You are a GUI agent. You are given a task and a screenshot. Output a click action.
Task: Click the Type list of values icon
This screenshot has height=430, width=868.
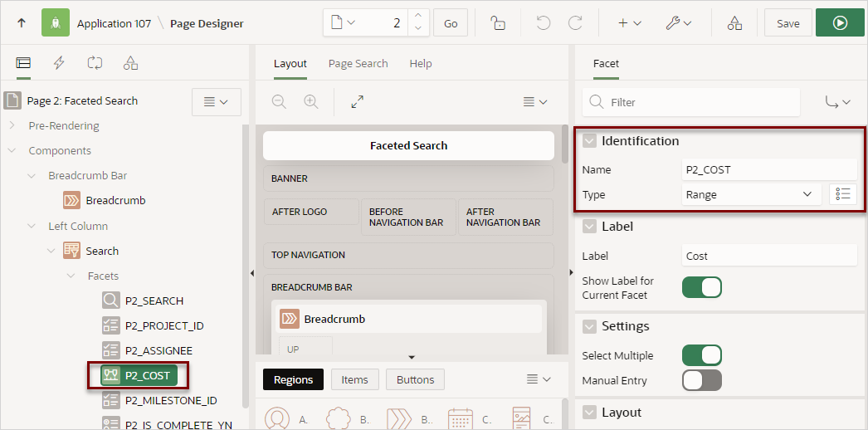[843, 195]
